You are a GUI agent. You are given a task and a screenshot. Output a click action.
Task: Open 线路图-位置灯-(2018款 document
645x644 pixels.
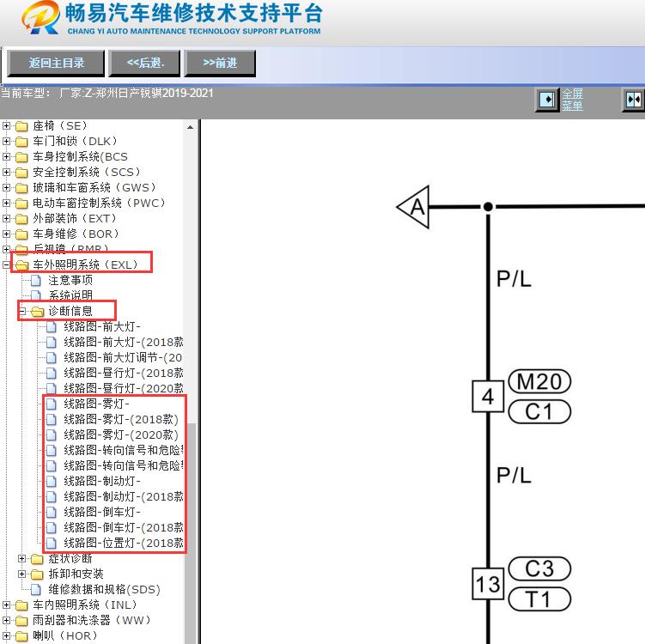(124, 544)
